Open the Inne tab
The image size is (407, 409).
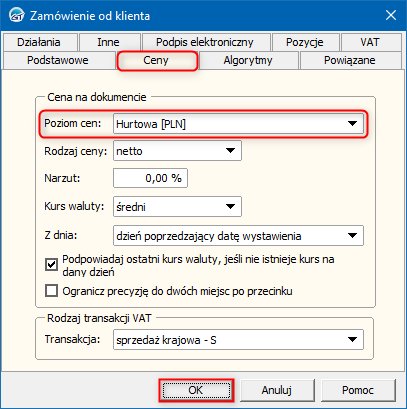point(108,42)
